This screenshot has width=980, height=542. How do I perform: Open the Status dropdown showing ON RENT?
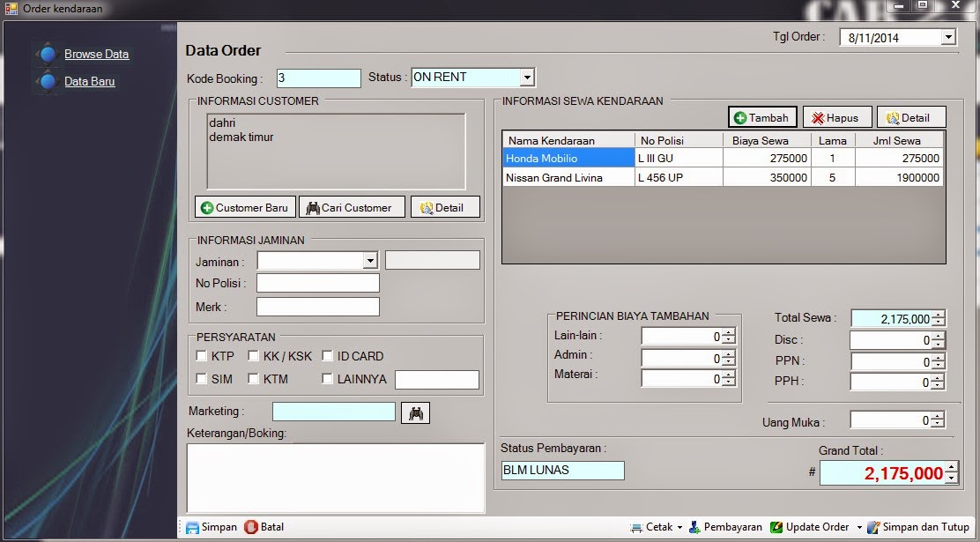528,77
